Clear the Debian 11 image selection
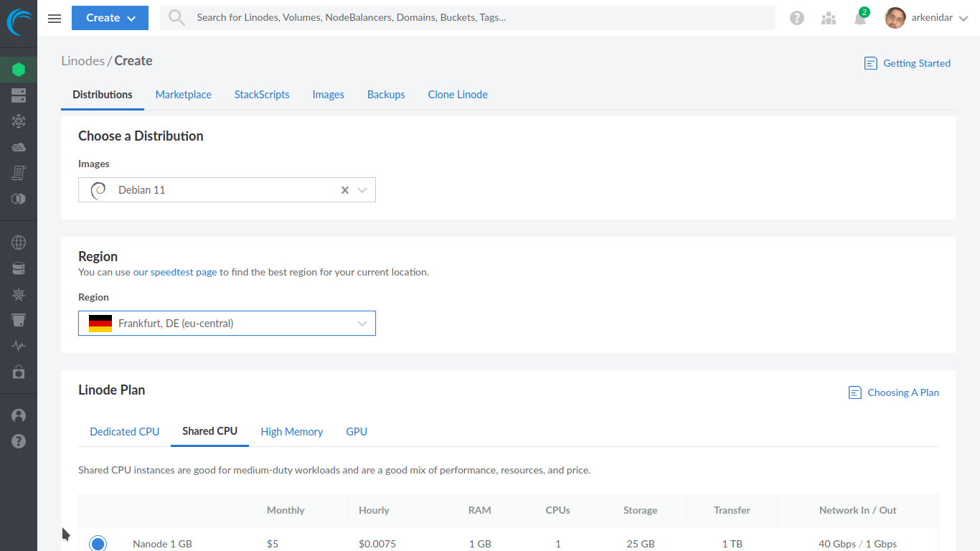 coord(344,190)
